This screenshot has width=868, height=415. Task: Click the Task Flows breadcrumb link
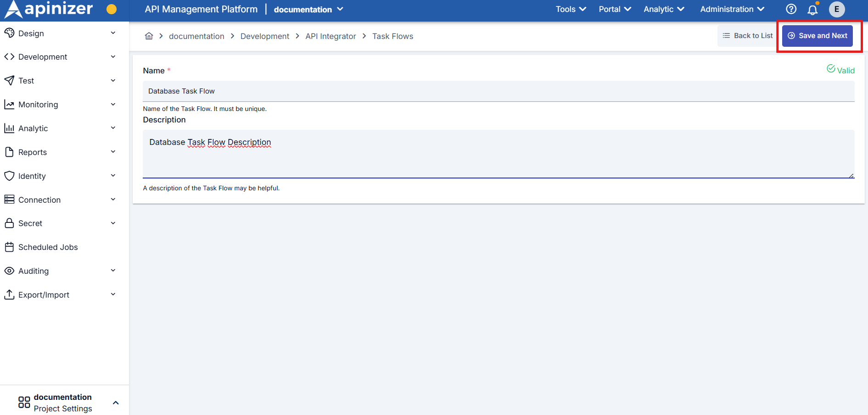392,36
